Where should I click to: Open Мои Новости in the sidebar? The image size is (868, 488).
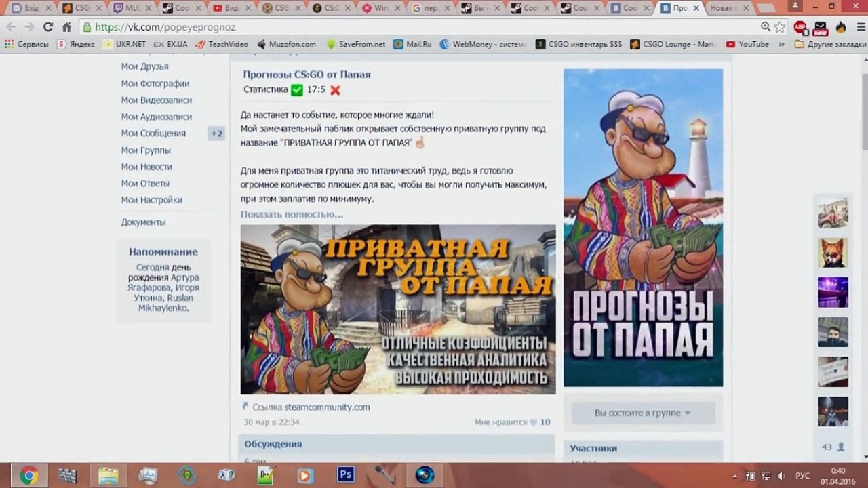click(146, 167)
